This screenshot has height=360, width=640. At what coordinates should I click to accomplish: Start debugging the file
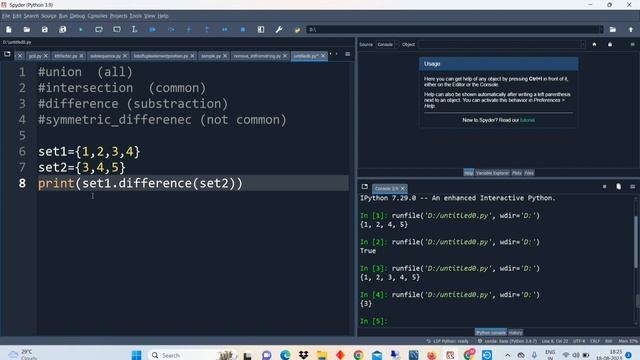153,29
